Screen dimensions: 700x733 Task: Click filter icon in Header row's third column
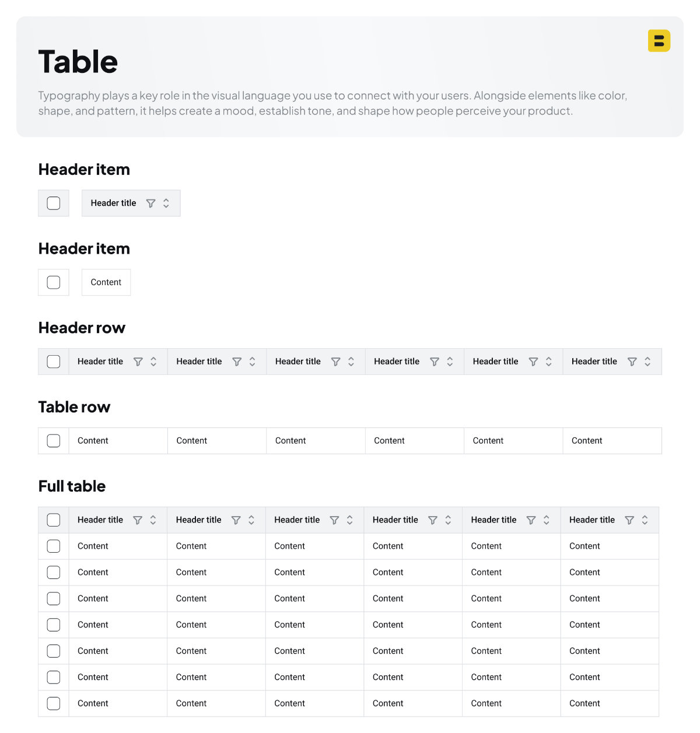click(x=336, y=362)
